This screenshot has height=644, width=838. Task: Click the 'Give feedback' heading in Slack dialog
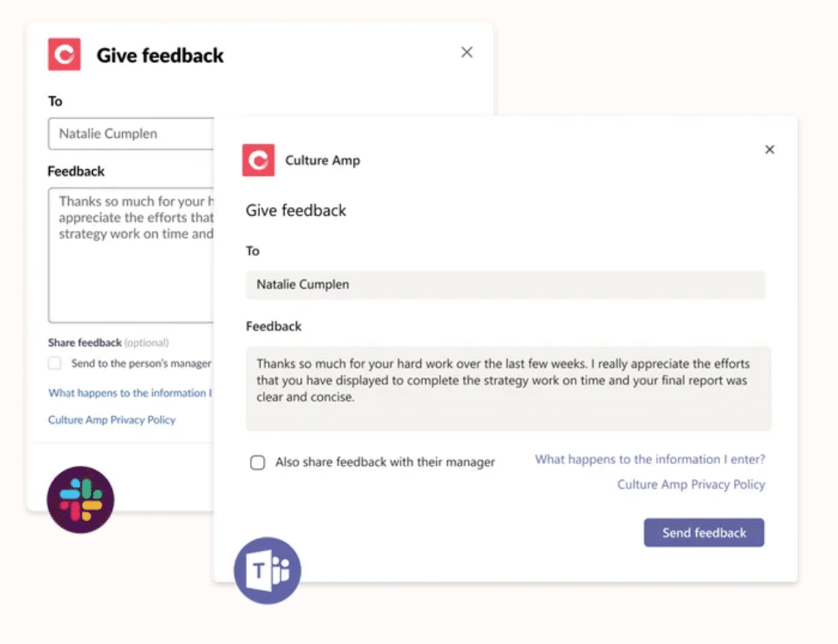tap(159, 55)
